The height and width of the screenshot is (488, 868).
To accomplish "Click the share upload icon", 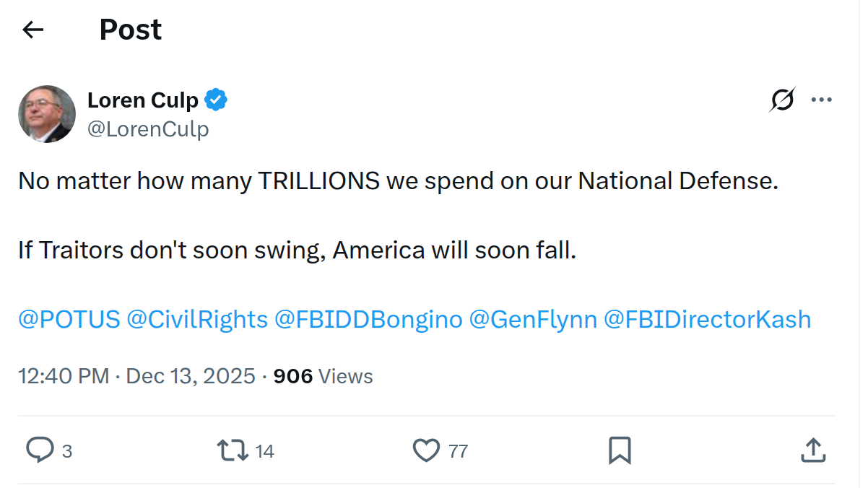I will [x=813, y=450].
